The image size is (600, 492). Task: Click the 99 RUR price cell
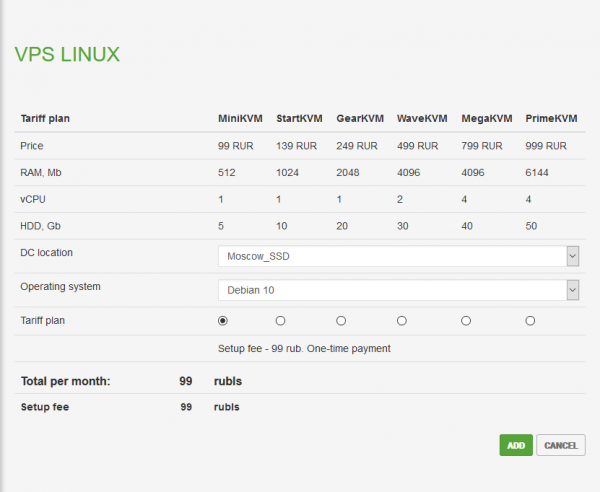235,146
